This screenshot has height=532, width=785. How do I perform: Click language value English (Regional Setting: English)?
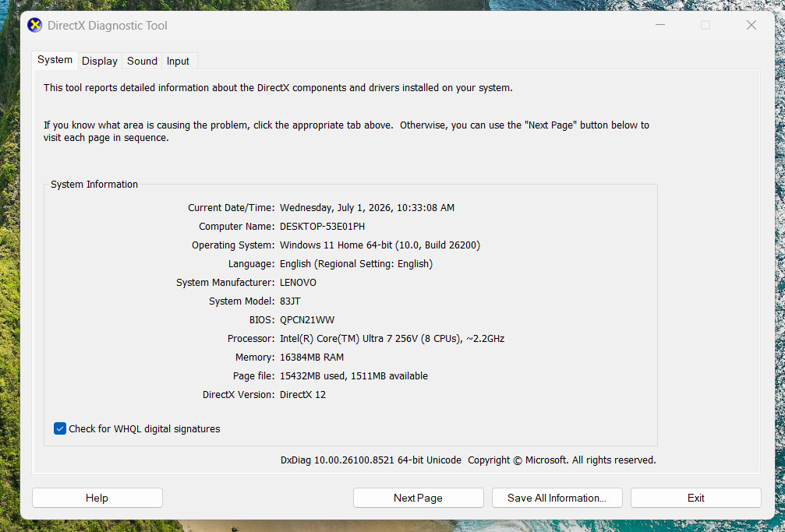click(x=356, y=264)
